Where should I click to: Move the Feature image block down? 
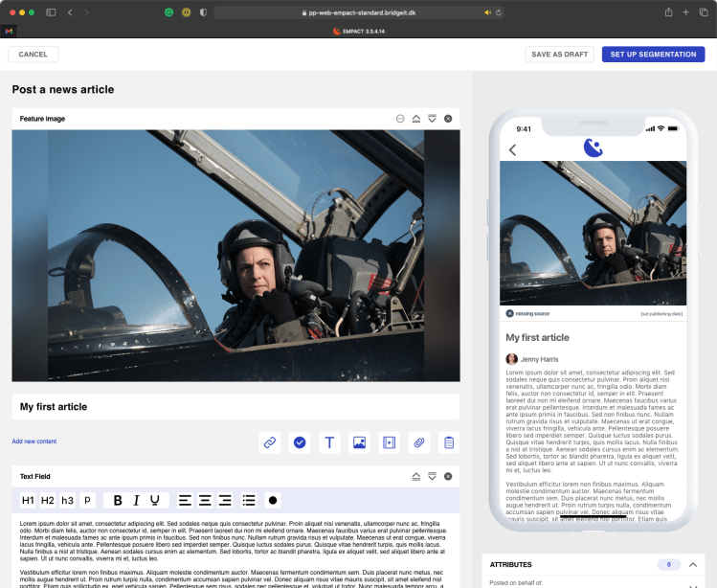click(432, 119)
